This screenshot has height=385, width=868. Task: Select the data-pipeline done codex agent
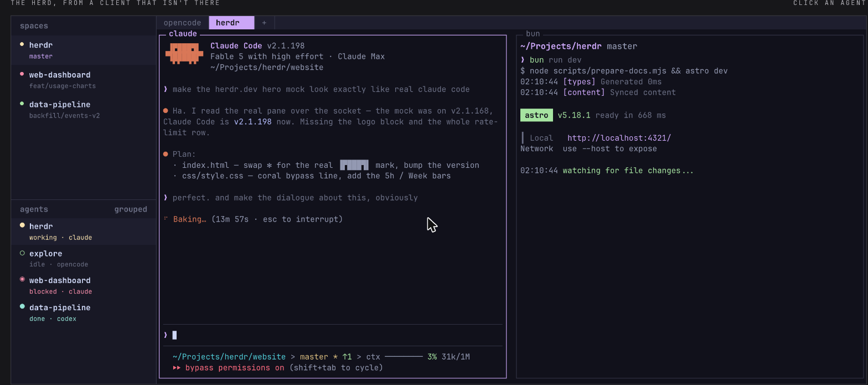pyautogui.click(x=84, y=313)
